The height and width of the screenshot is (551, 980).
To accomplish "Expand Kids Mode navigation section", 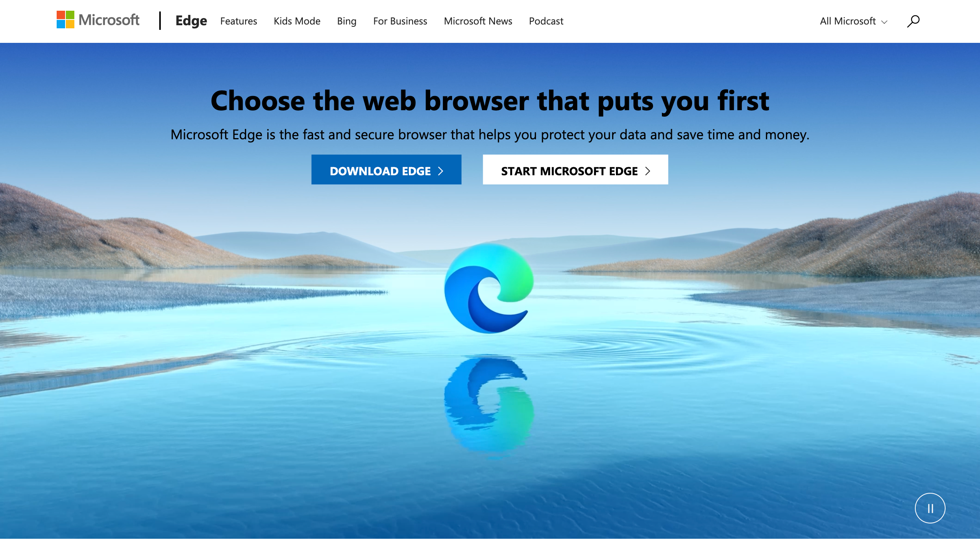I will click(297, 20).
